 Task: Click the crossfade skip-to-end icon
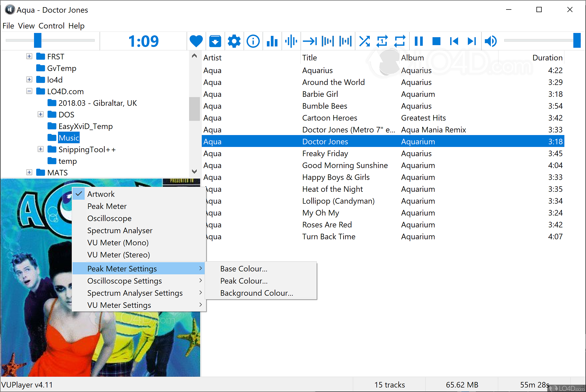(310, 41)
